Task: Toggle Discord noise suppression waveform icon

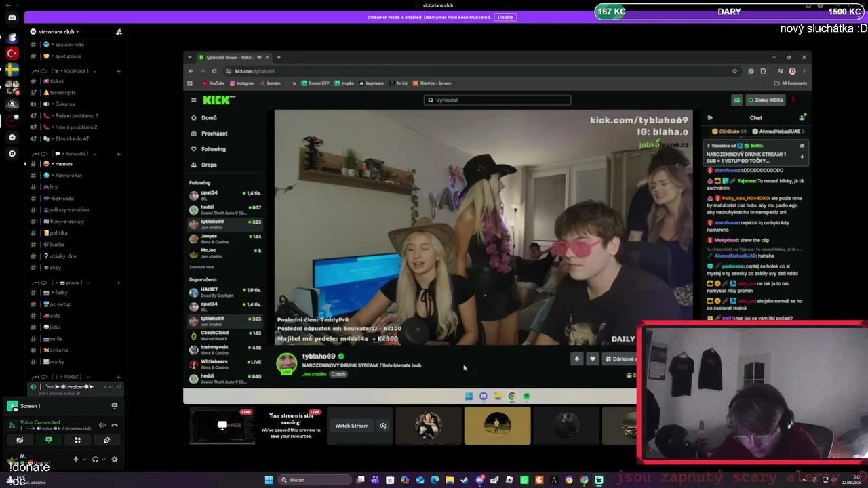Action: click(x=102, y=426)
